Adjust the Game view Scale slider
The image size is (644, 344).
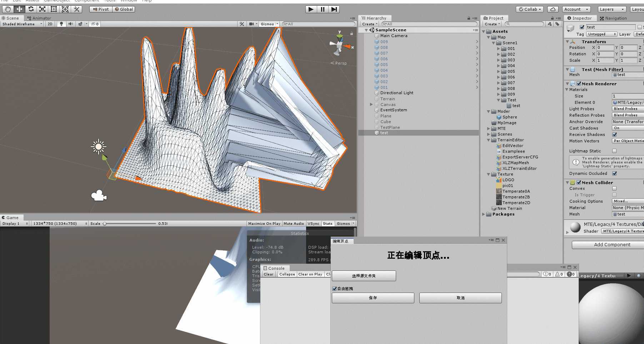click(x=105, y=224)
